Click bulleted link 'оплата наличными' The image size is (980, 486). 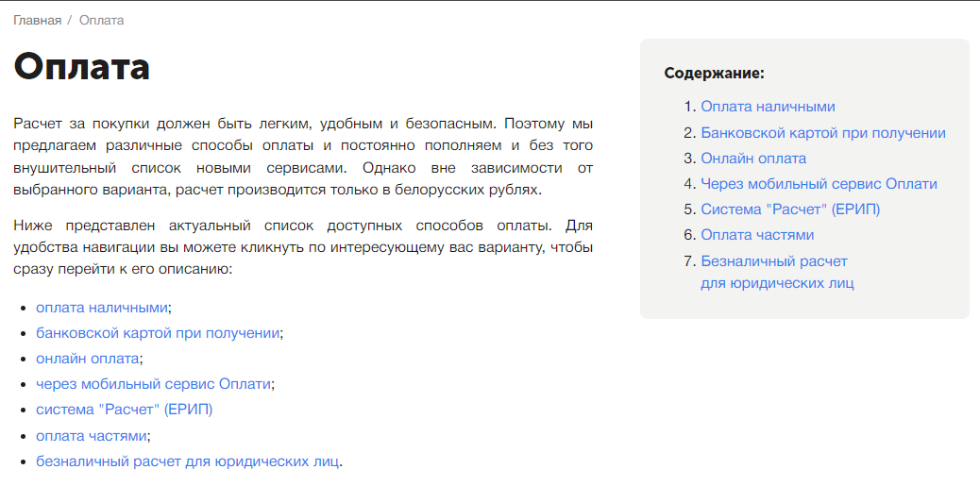[x=102, y=308]
